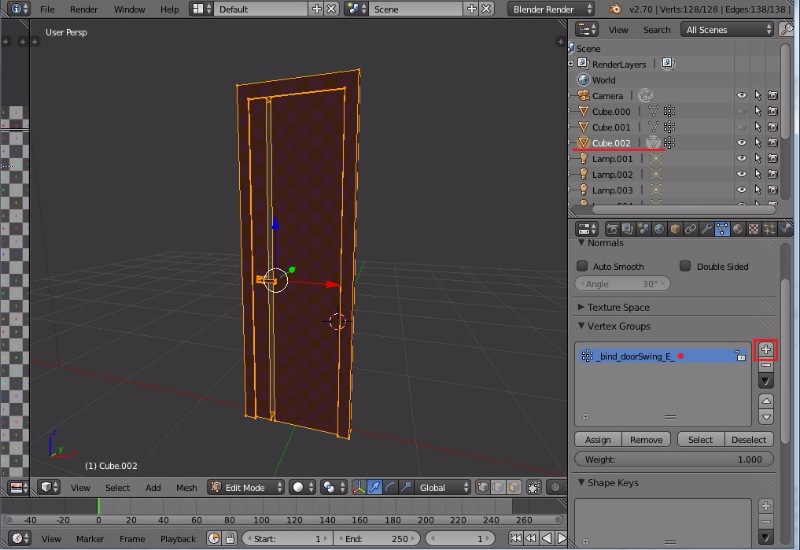
Task: Open the Render menu in top bar
Action: click(x=84, y=9)
